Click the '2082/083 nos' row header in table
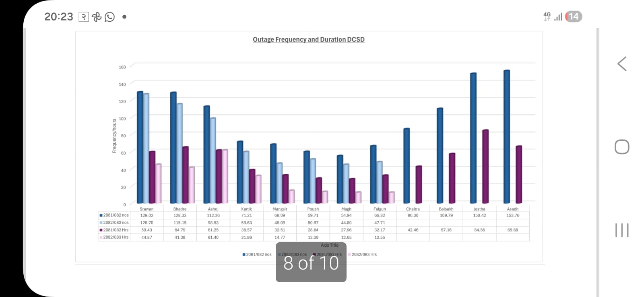The width and height of the screenshot is (644, 297). (x=116, y=223)
